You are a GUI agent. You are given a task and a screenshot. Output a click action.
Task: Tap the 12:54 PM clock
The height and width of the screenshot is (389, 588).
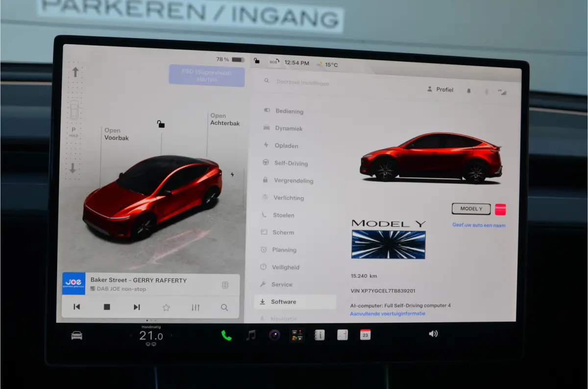[297, 63]
